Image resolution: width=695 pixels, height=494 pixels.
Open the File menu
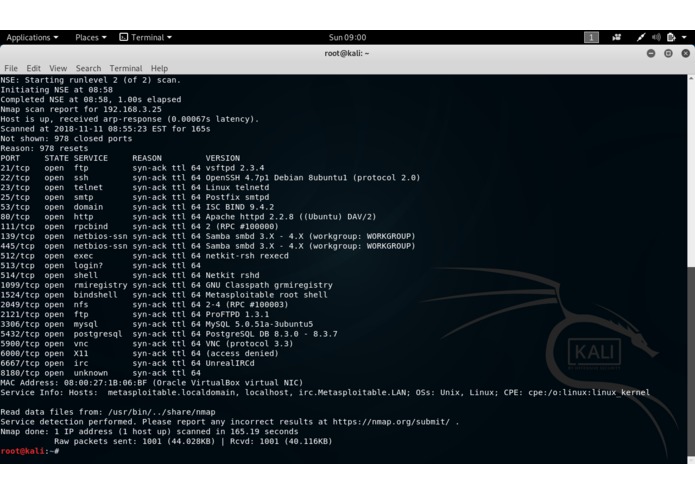11,68
